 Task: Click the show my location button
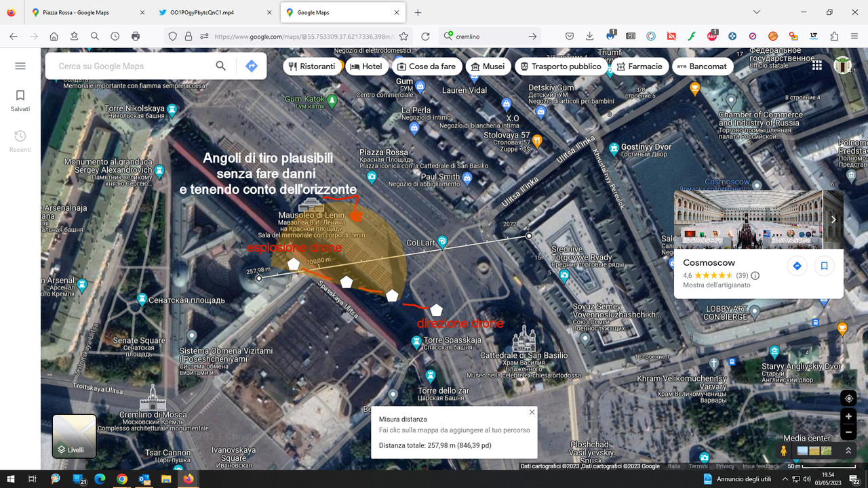(x=848, y=399)
